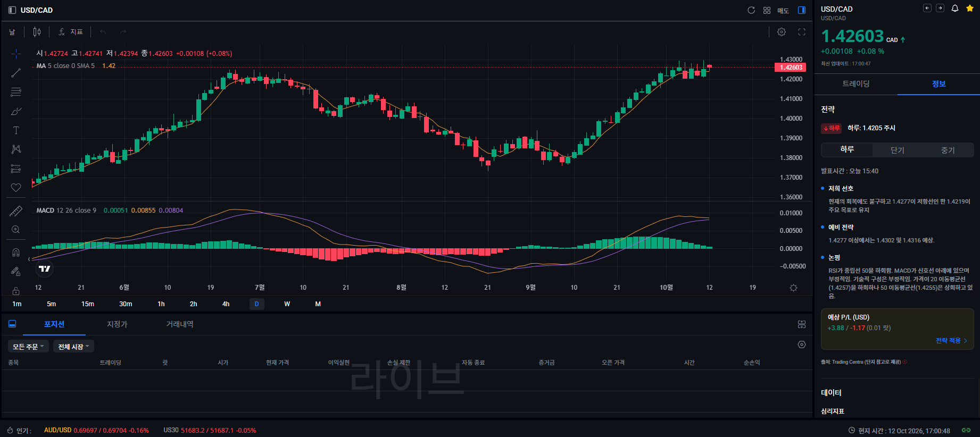Click the 1.42603 current price label
Viewport: 980px width, 437px height.
(791, 68)
